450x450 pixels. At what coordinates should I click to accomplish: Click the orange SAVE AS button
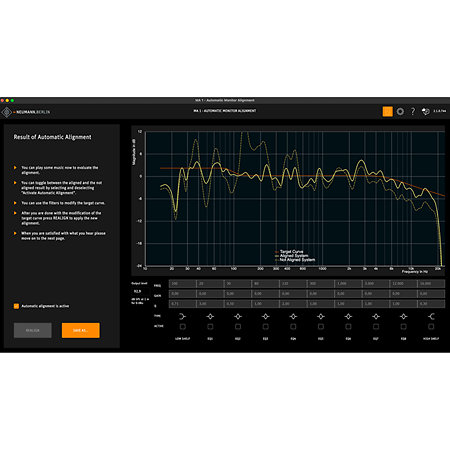pyautogui.click(x=80, y=330)
